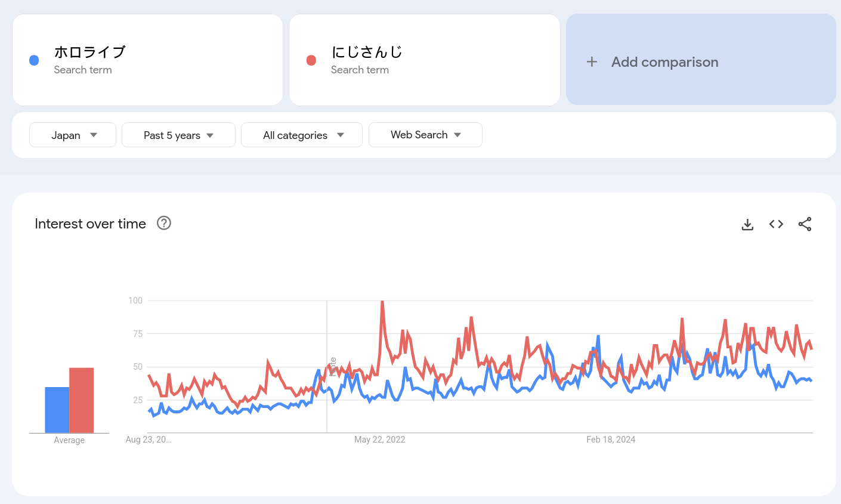The width and height of the screenshot is (841, 504).
Task: Click the red line's 100 peak
Action: click(382, 302)
